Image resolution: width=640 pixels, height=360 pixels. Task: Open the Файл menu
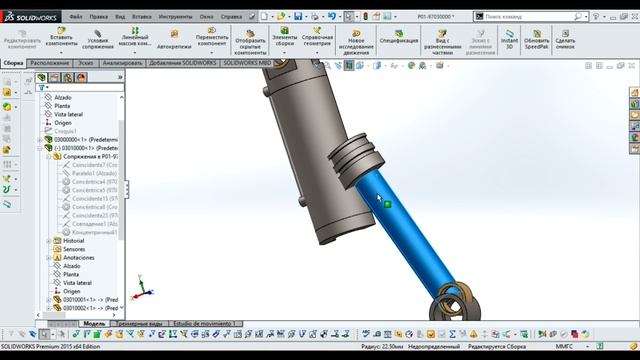click(76, 17)
